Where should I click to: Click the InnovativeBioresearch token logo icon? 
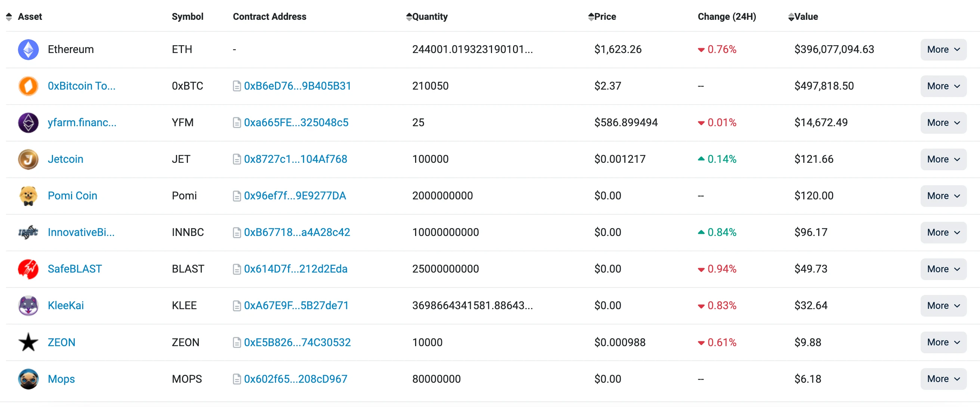tap(28, 232)
